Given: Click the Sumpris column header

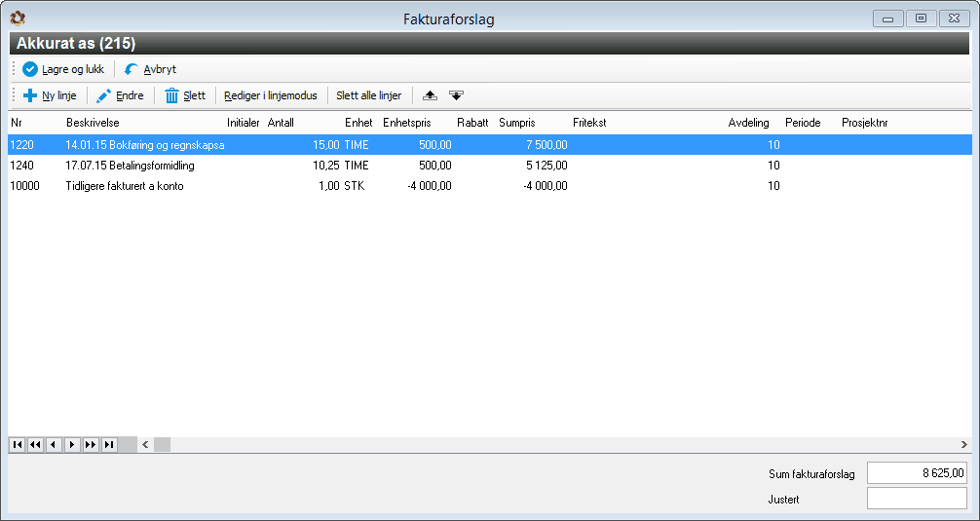Looking at the screenshot, I should [x=517, y=123].
